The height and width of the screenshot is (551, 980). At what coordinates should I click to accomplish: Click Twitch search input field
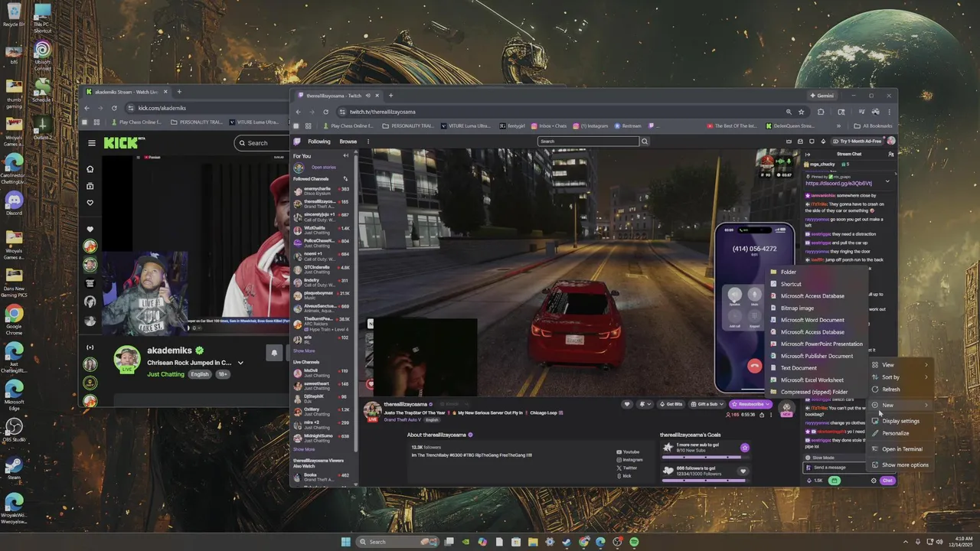tap(588, 141)
